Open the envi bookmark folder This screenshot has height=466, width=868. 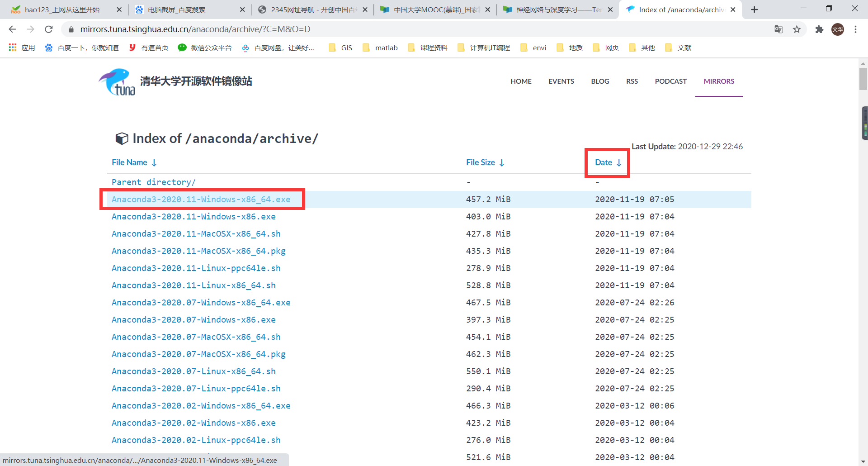[533, 48]
